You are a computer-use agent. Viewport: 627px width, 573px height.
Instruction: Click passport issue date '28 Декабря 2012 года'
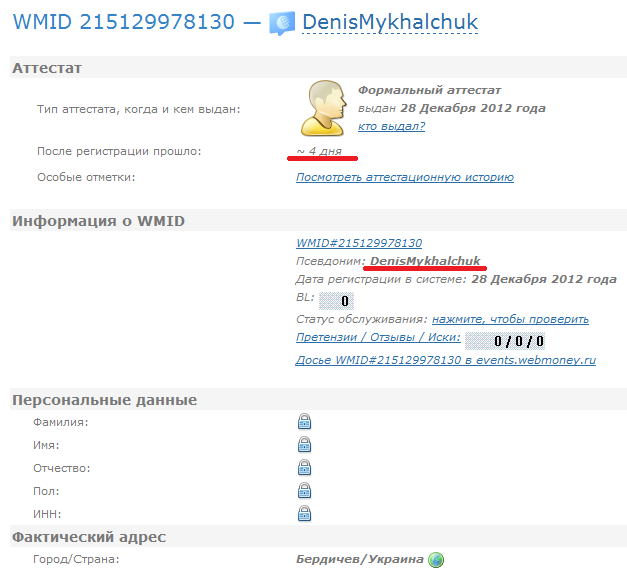(x=473, y=108)
